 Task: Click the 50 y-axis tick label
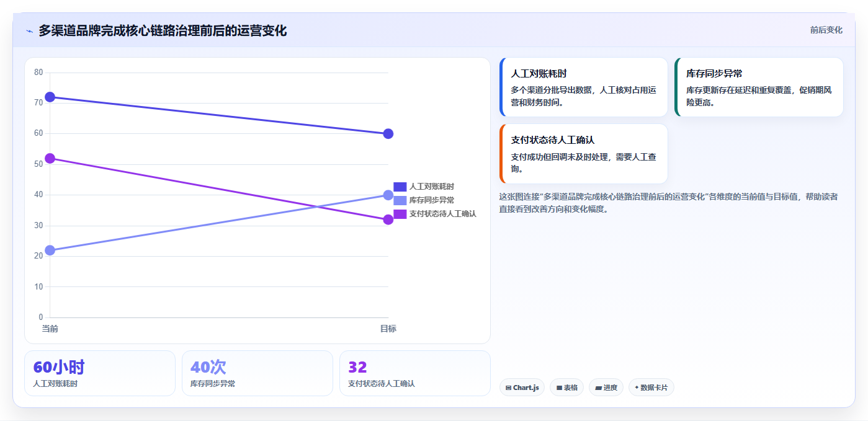point(38,164)
